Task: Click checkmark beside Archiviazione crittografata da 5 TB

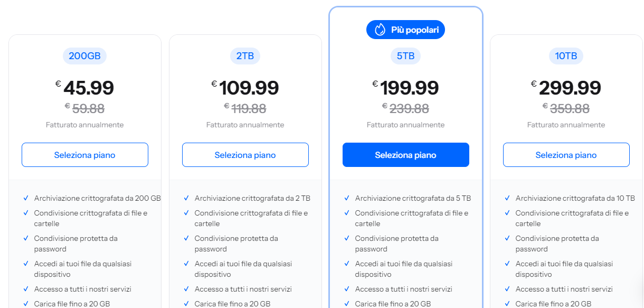Action: (x=347, y=198)
